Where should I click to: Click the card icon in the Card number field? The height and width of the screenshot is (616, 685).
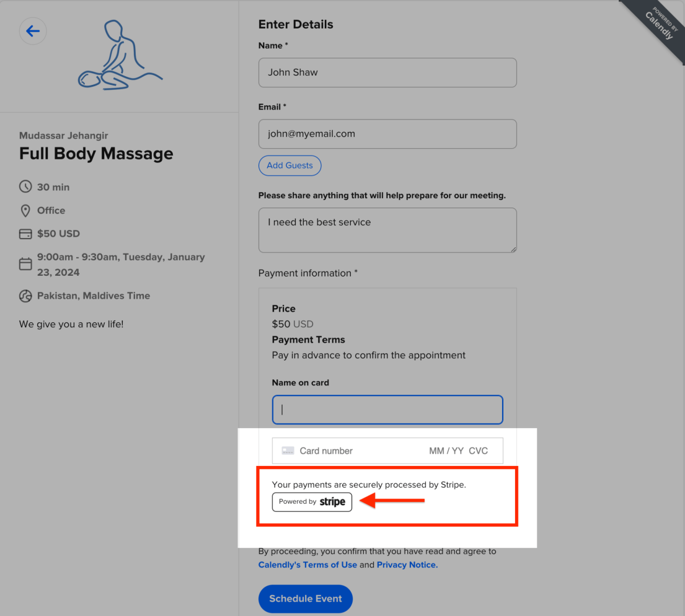point(288,451)
